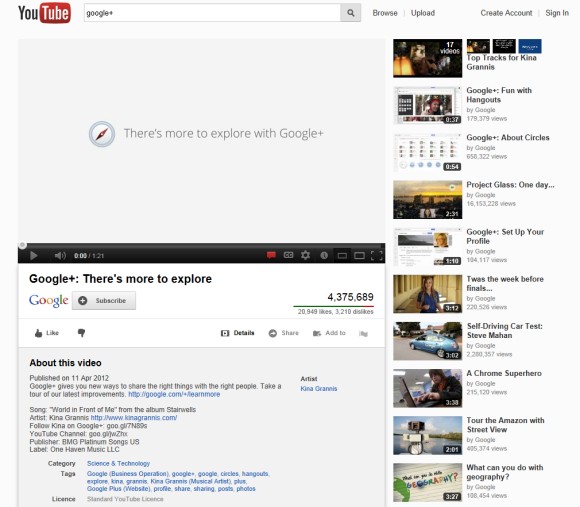Viewport: 580px width, 507px height.
Task: Click the Kina Grannis (Musical Artist) tag
Action: pyautogui.click(x=191, y=481)
